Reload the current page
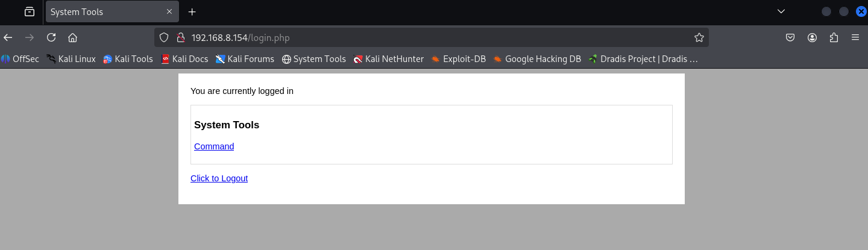The height and width of the screenshot is (250, 868). 51,37
